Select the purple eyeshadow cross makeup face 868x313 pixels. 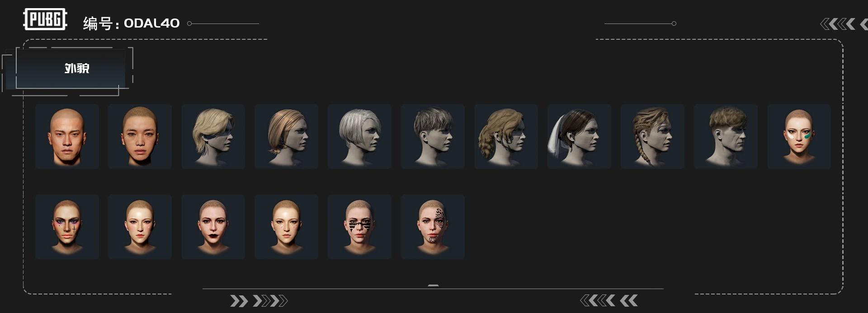[67, 227]
